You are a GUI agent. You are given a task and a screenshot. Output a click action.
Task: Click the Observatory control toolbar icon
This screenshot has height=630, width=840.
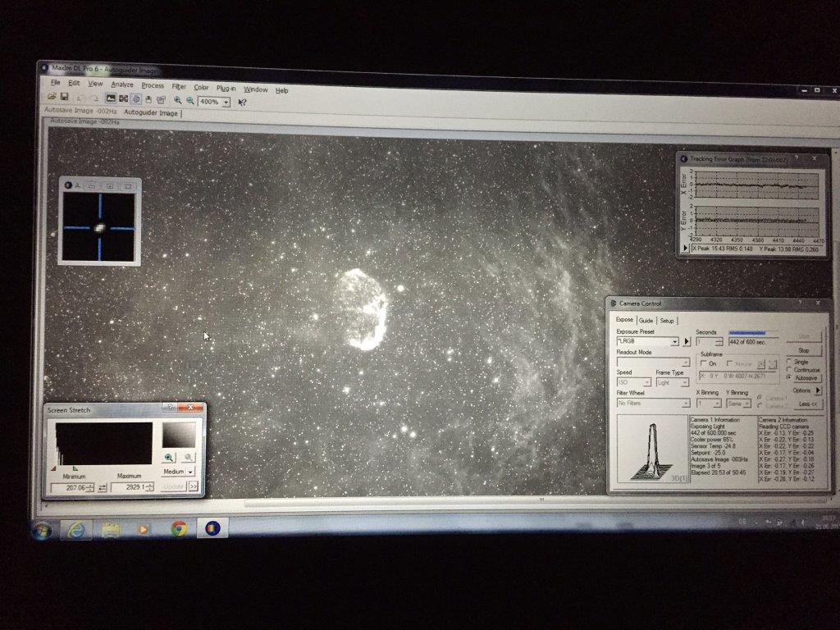(x=148, y=99)
